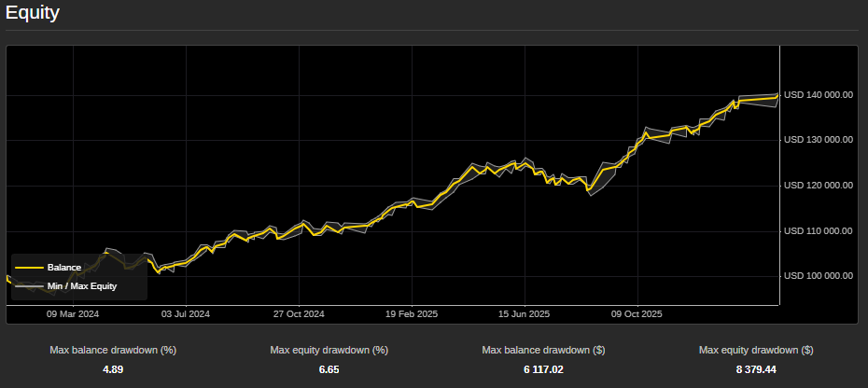
Task: Click the gray Min / Max Equity legend swatch
Action: click(28, 285)
